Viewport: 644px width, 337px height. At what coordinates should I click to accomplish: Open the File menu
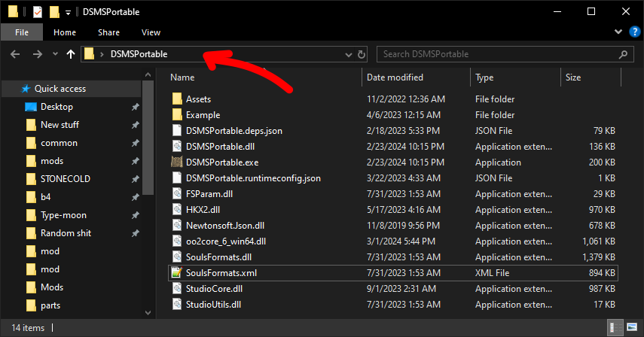point(21,32)
